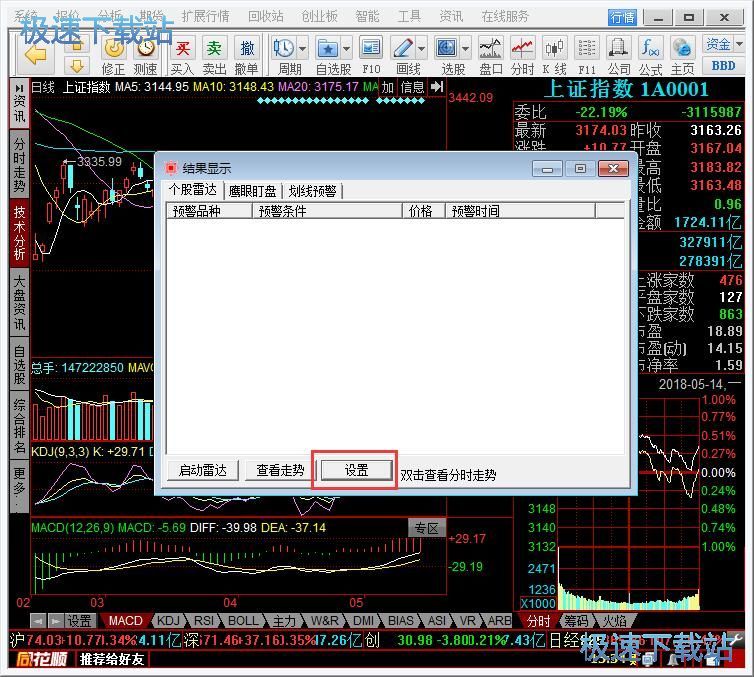The image size is (754, 677).
Task: Select the KDJ indicator tab
Action: click(x=168, y=621)
